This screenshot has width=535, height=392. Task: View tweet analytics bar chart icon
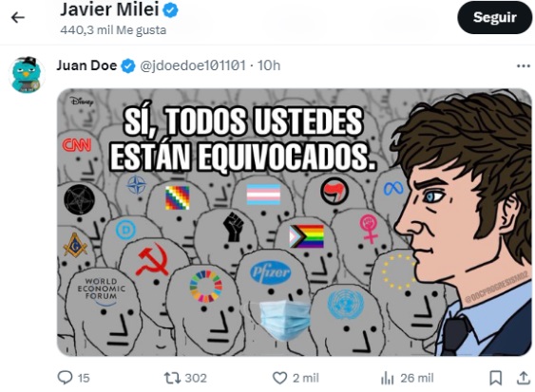[x=388, y=379]
